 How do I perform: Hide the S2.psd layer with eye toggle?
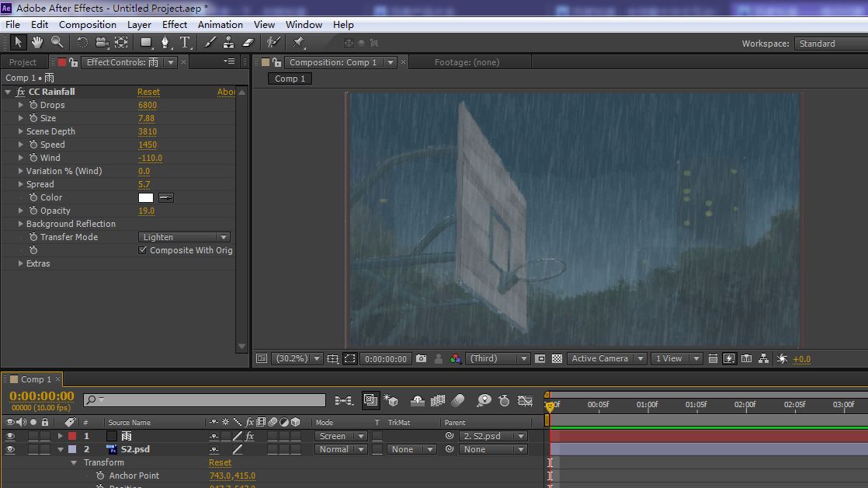[11, 449]
